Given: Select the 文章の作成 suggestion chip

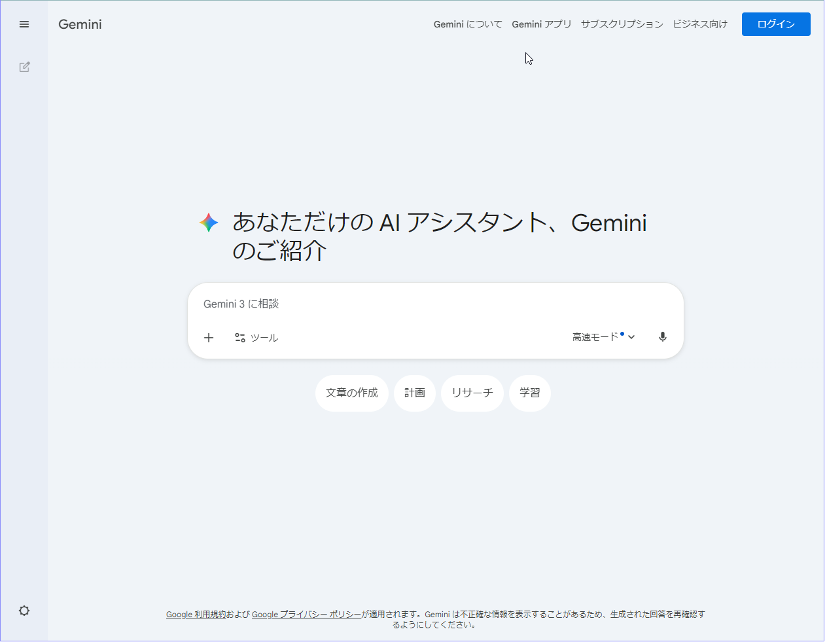Looking at the screenshot, I should coord(352,393).
